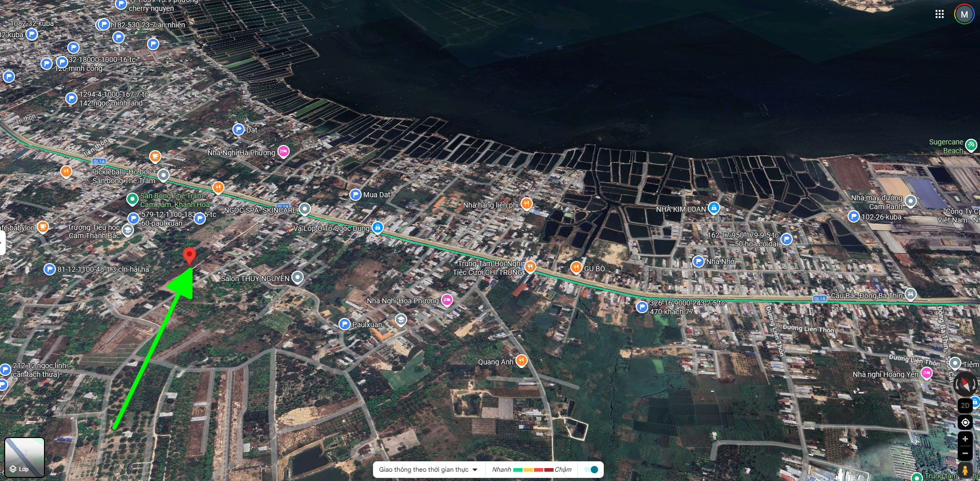
Task: Switch the map to 2D view
Action: [x=965, y=405]
